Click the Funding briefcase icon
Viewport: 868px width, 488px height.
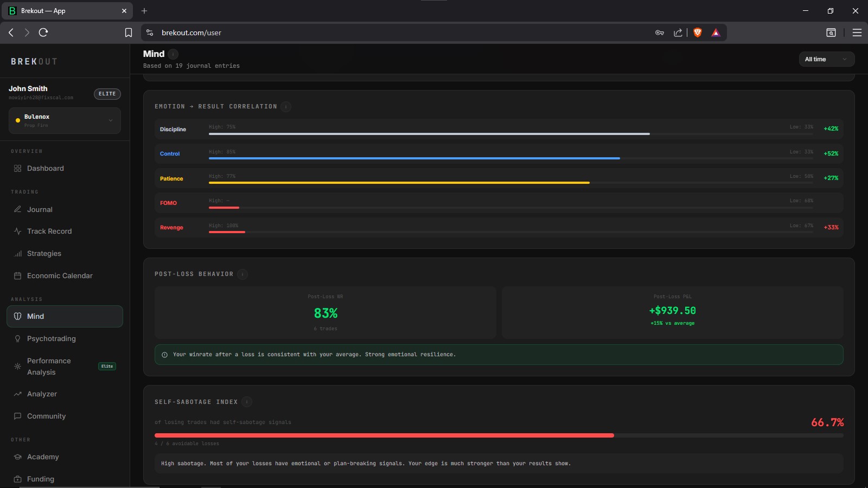coord(17,479)
